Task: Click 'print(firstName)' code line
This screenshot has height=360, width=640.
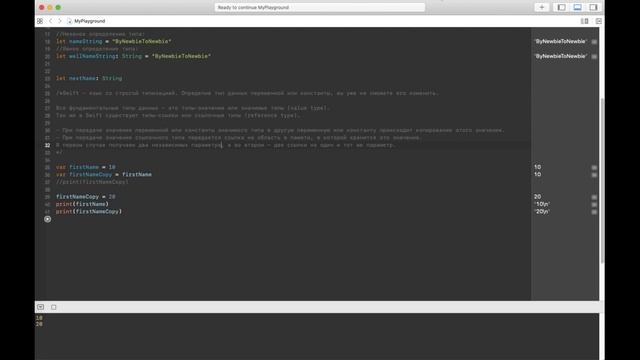Action: tap(82, 204)
